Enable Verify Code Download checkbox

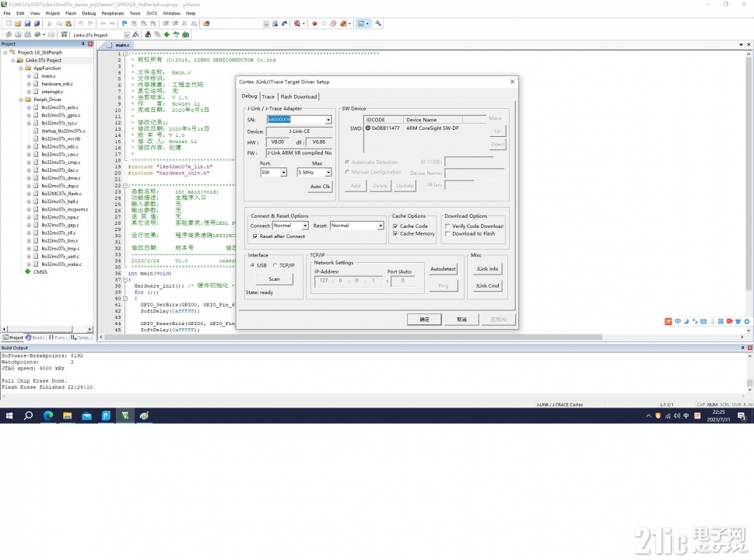click(447, 226)
